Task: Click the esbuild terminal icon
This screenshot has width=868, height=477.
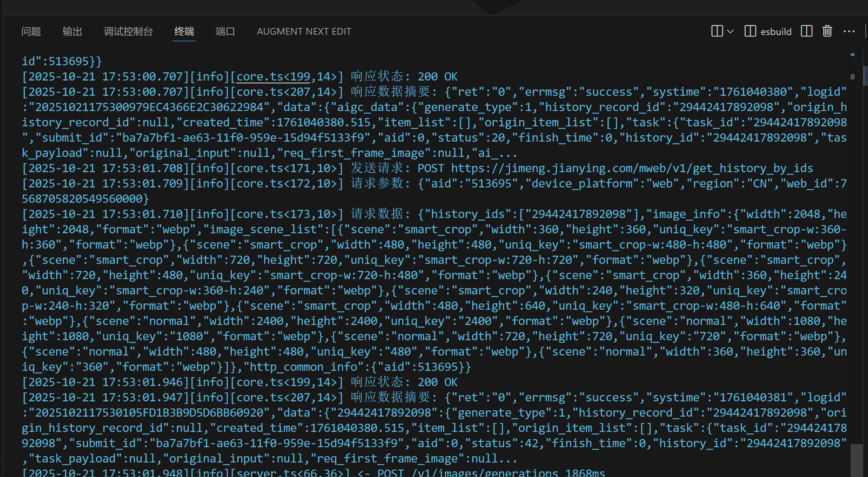Action: click(x=750, y=31)
